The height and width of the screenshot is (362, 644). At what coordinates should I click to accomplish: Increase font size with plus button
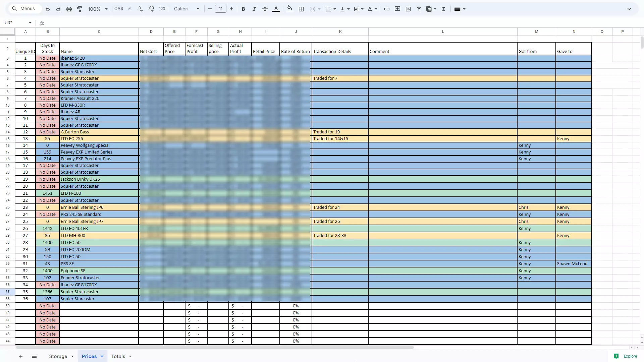pyautogui.click(x=231, y=9)
